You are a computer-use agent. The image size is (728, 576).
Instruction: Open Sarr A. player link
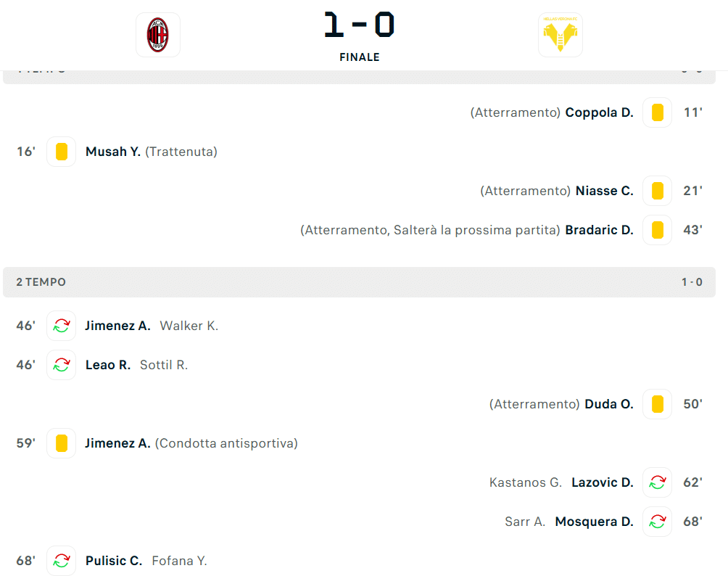(525, 522)
